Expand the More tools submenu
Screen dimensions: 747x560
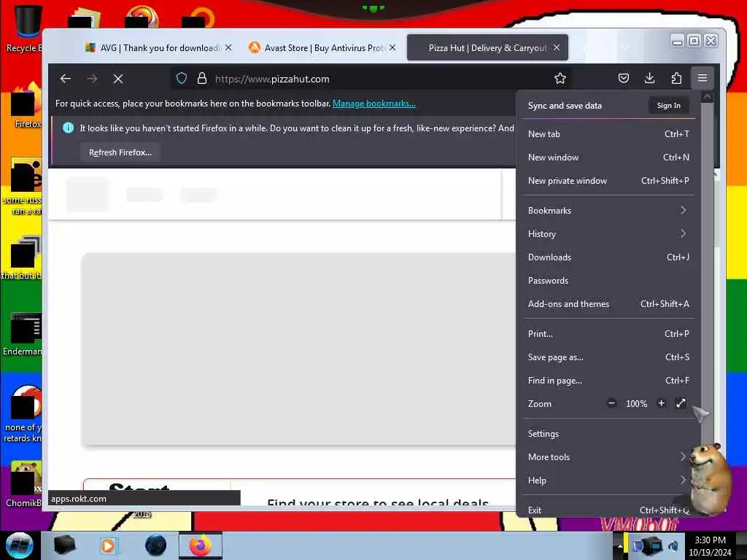pyautogui.click(x=608, y=457)
